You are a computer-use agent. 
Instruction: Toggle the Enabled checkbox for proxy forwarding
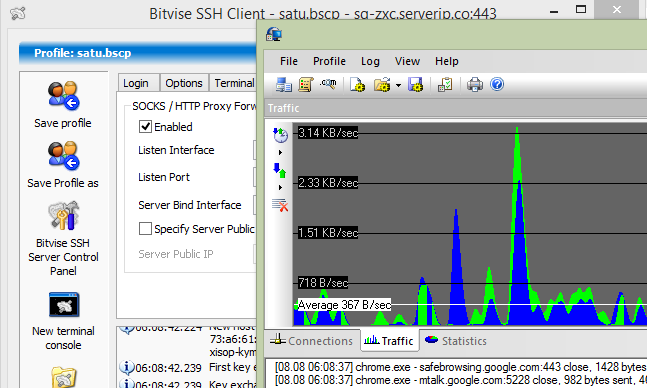tap(145, 126)
